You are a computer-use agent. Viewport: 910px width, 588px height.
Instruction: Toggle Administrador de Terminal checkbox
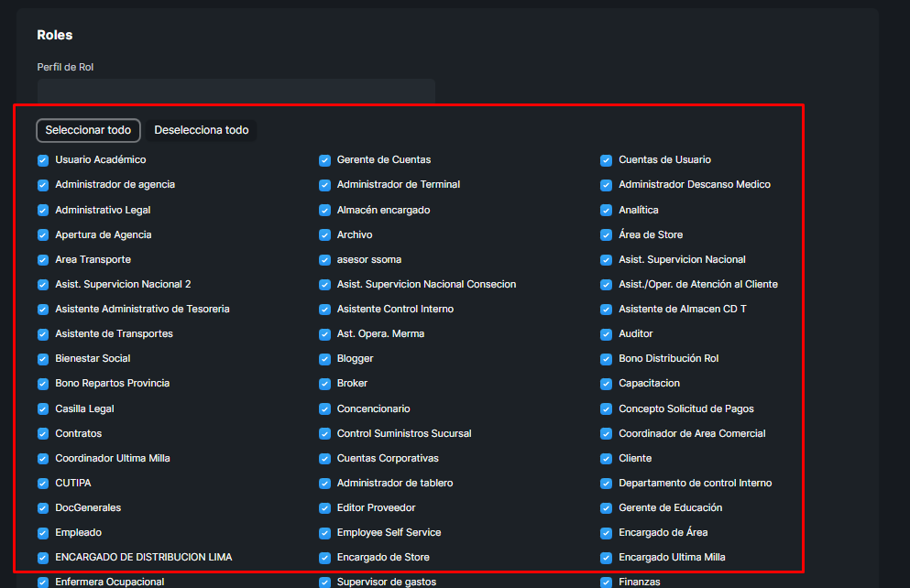(324, 185)
